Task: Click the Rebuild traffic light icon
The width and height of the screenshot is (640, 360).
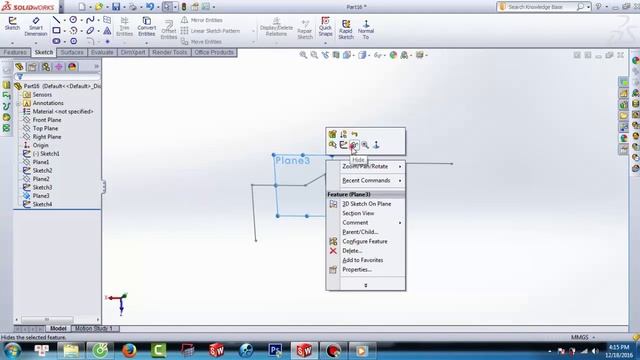Action: pyautogui.click(x=184, y=7)
